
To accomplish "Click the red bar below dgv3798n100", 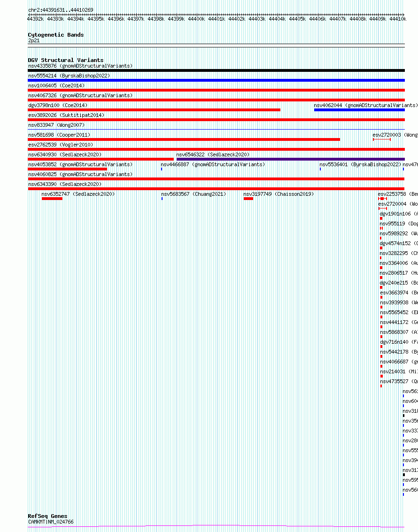I will pyautogui.click(x=154, y=110).
